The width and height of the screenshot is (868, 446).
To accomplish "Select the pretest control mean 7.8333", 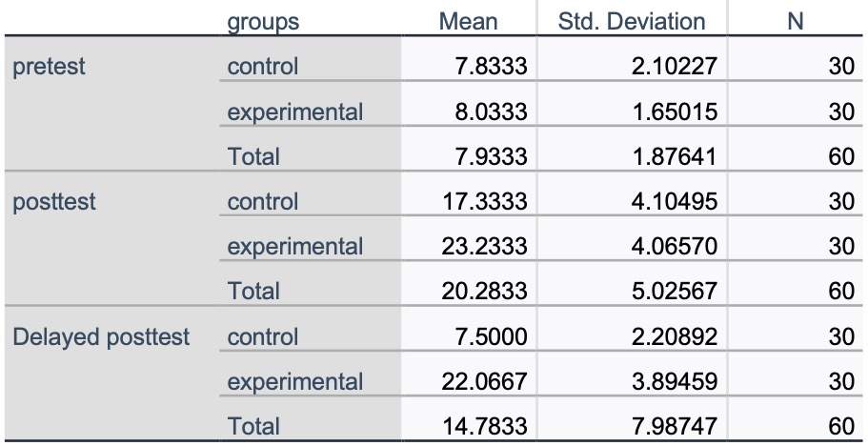I will click(492, 67).
